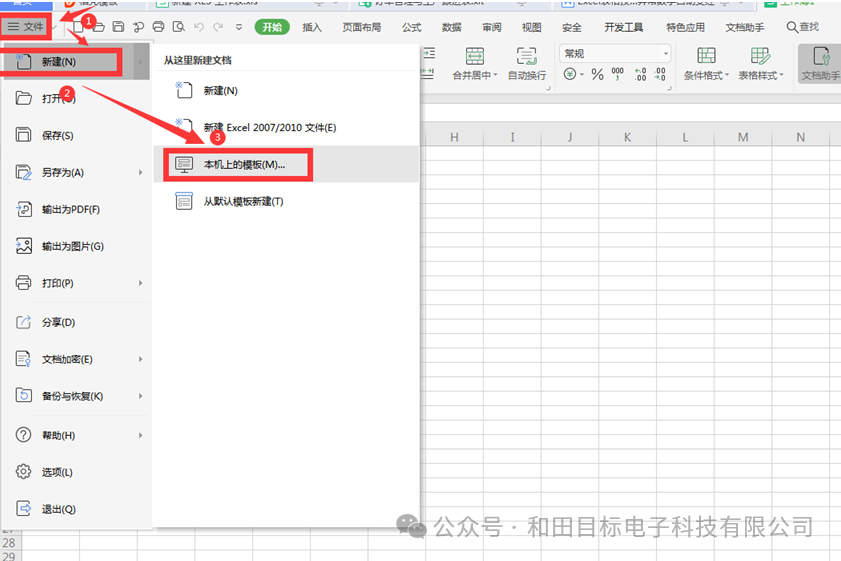Select row 28 header
Screen dimensions: 841x561
tap(10, 543)
